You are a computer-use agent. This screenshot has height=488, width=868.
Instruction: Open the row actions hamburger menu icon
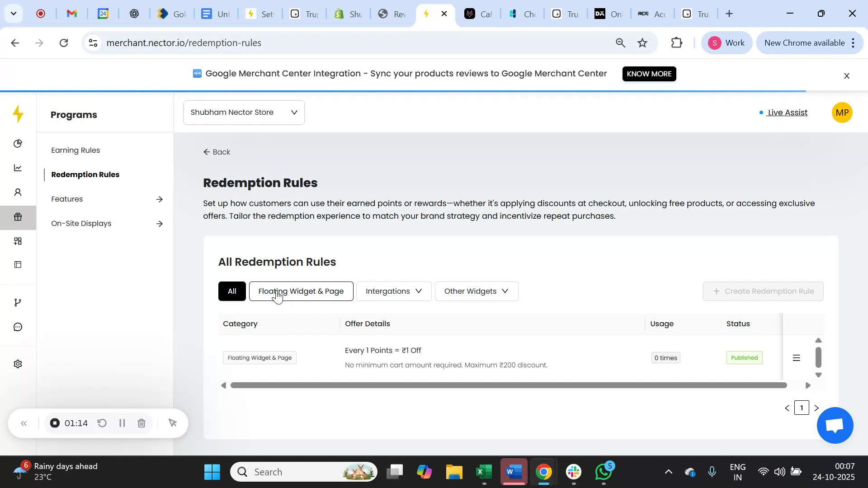[797, 357]
